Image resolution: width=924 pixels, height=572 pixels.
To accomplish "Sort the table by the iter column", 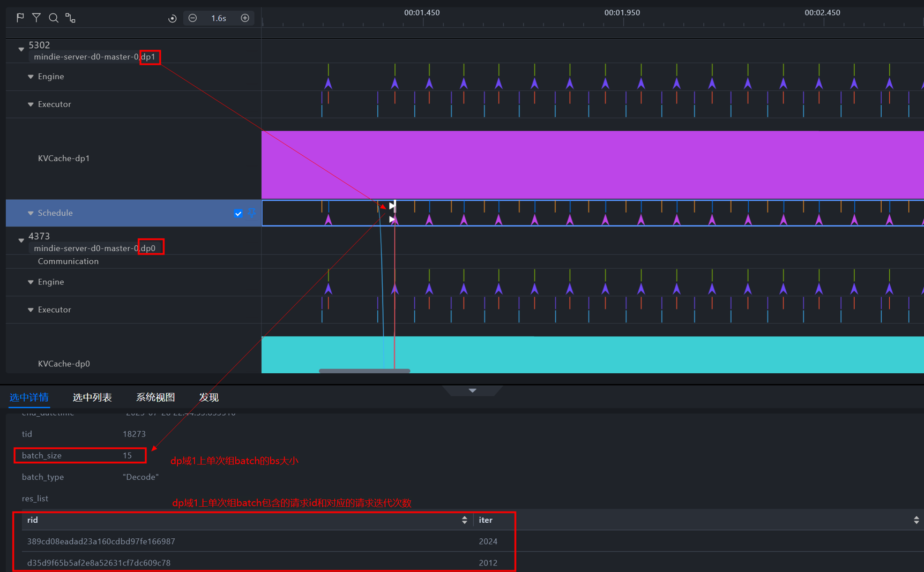I will [916, 520].
